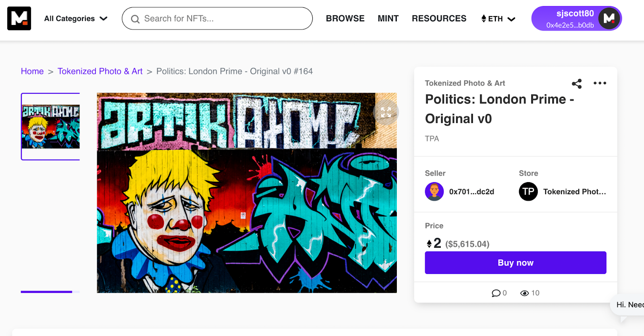Select the graffiti artwork thumbnail
Viewport: 644px width, 336px height.
click(51, 127)
